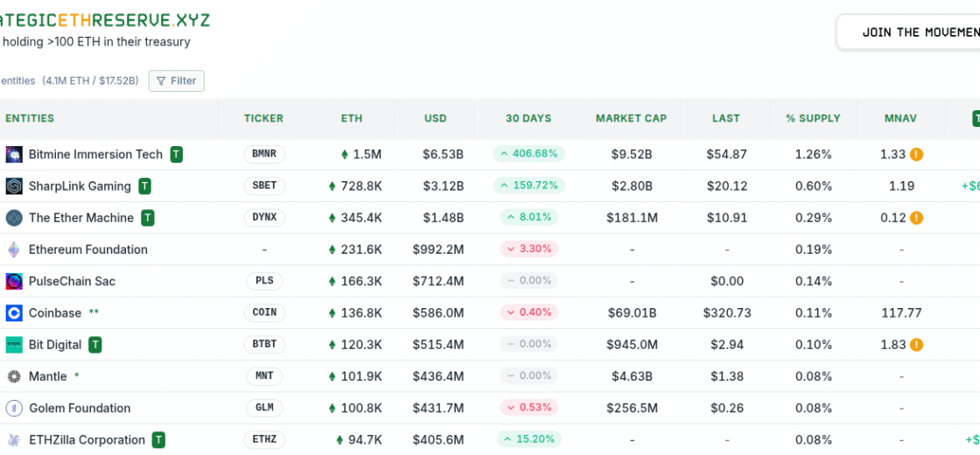Click the ETHZilla Corporation logo icon
This screenshot has width=980, height=455.
(14, 440)
